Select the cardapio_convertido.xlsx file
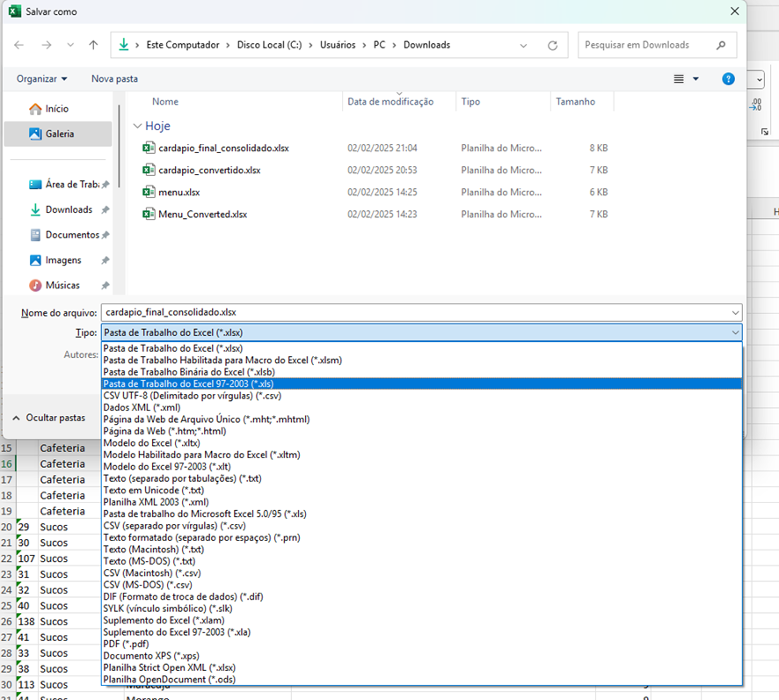The image size is (779, 700). tap(208, 170)
